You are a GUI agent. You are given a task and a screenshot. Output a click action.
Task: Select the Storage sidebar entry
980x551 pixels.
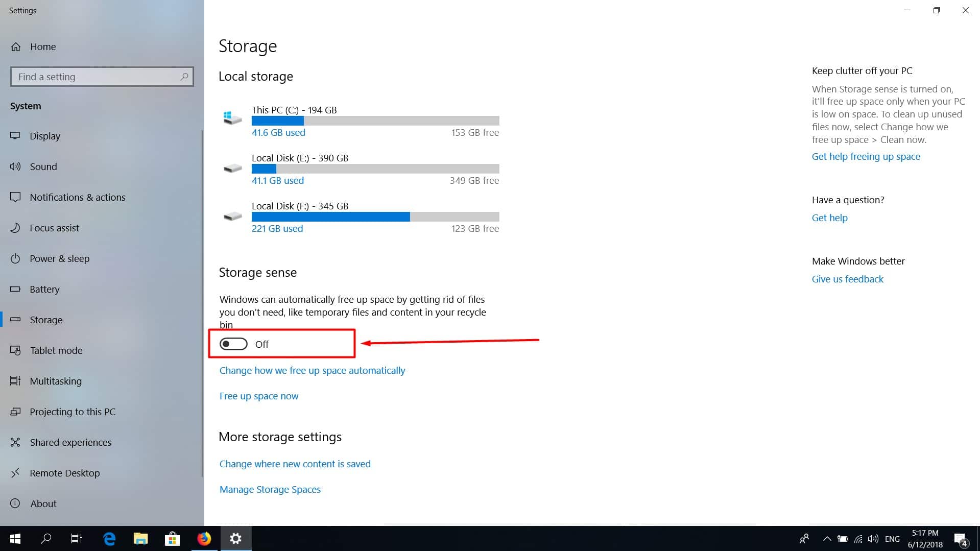[46, 320]
